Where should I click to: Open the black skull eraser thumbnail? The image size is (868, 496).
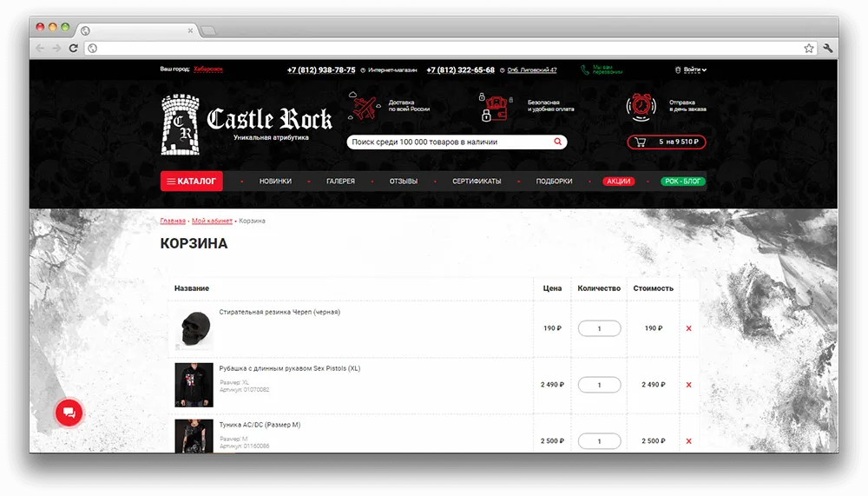(194, 328)
